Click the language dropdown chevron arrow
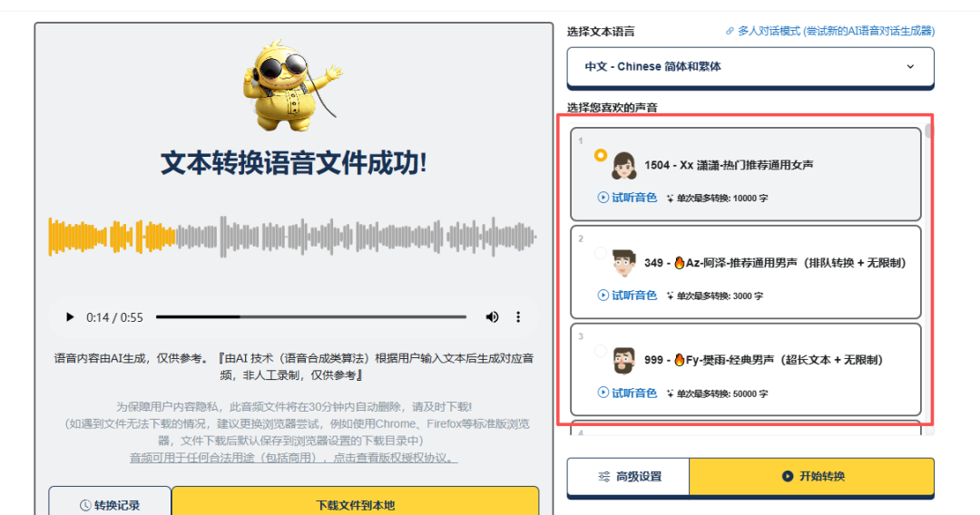This screenshot has height=515, width=980. [x=911, y=66]
